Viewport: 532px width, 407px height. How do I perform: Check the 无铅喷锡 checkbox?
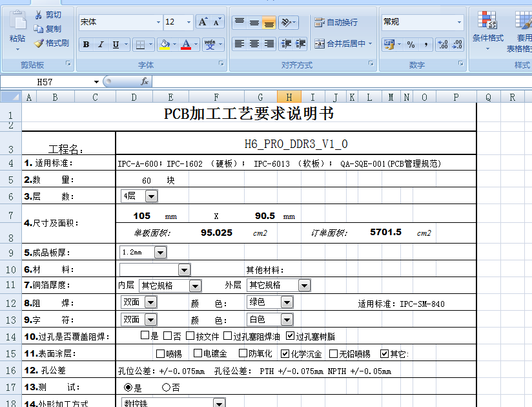coord(334,354)
